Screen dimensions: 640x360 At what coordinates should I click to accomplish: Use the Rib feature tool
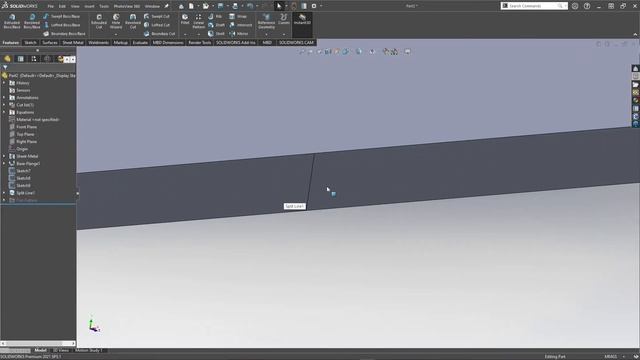[x=215, y=16]
